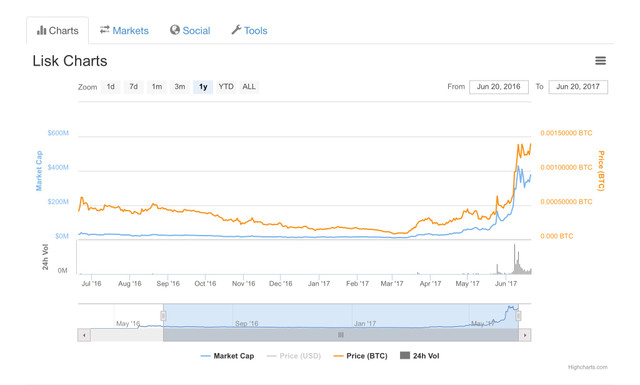This screenshot has width=640, height=385.
Task: Click the Jul '16 x-axis label
Action: [x=91, y=284]
